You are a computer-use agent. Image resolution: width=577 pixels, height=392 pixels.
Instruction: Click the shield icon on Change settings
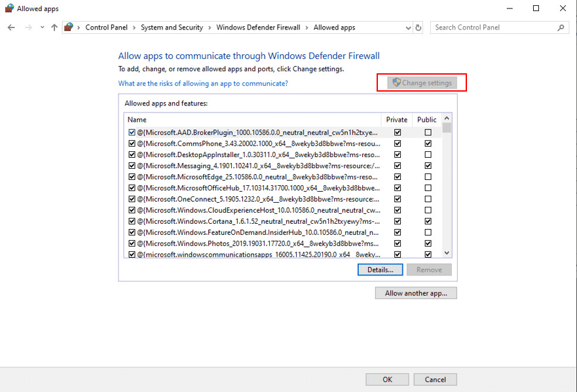396,83
